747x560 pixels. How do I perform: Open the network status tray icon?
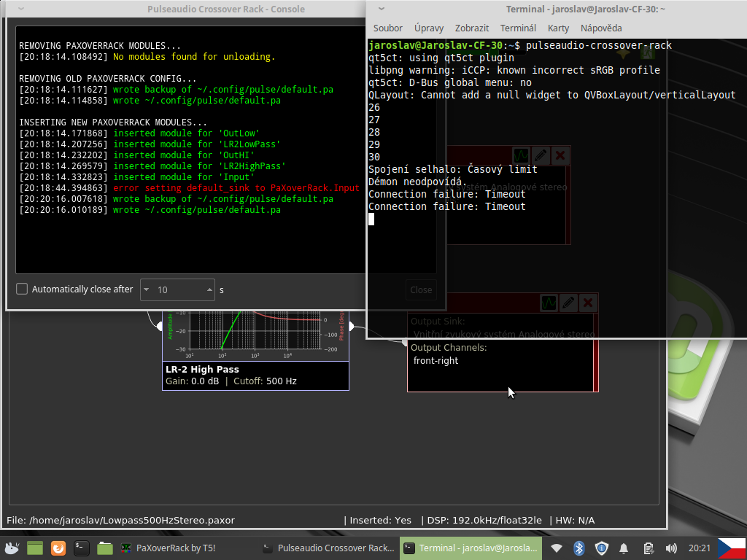coord(556,548)
